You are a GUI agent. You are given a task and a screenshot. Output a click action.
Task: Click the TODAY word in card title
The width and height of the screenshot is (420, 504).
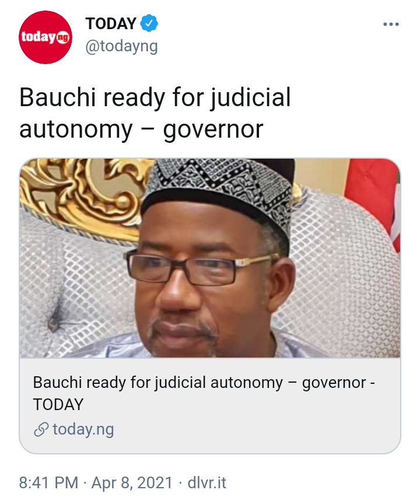point(58,405)
